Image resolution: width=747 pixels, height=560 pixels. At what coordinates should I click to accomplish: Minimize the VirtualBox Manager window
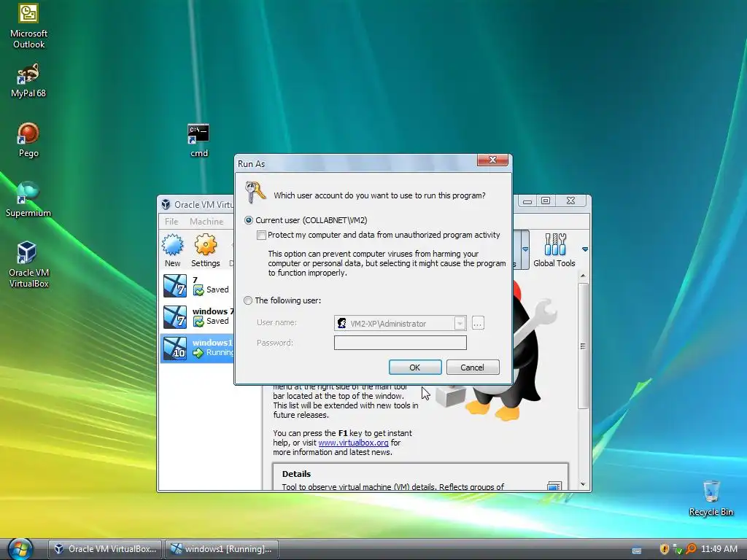tap(527, 201)
